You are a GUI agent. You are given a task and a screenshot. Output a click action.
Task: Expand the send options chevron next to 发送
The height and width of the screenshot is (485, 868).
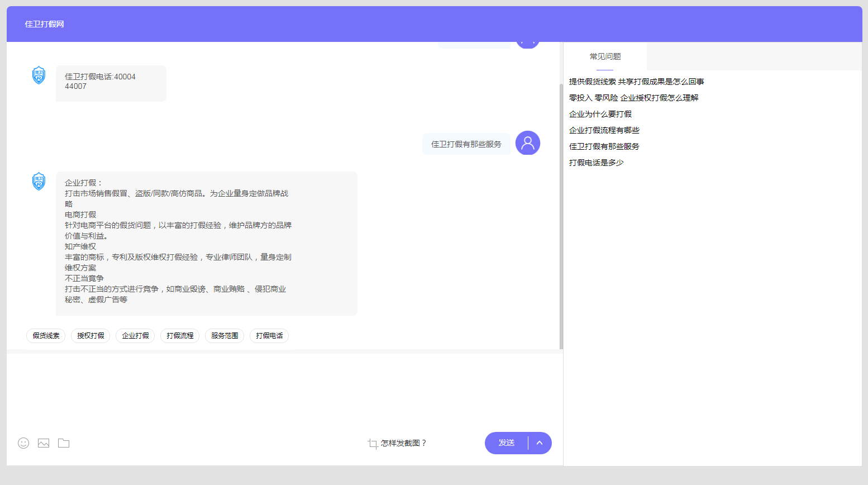[x=538, y=443]
